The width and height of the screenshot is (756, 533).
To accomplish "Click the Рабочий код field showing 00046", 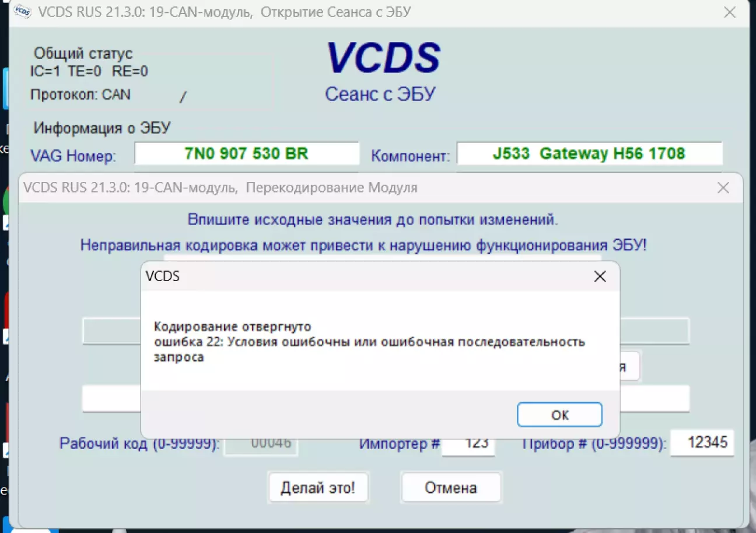I will [261, 443].
